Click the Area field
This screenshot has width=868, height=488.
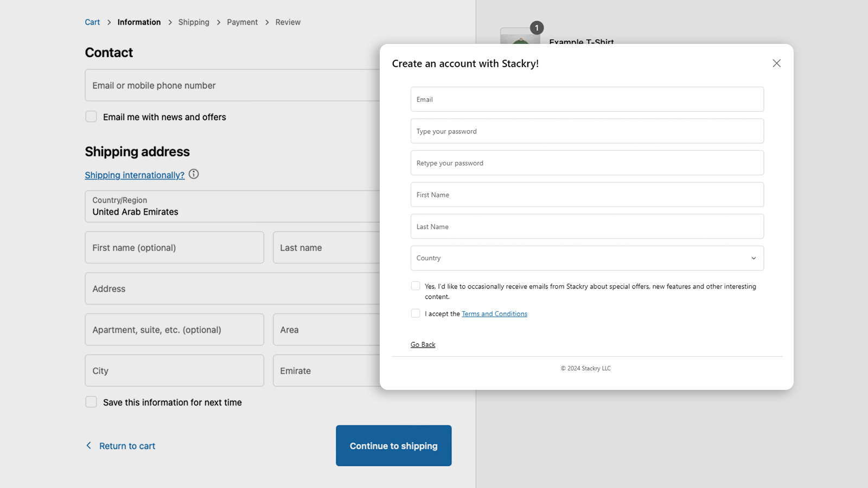pos(326,330)
